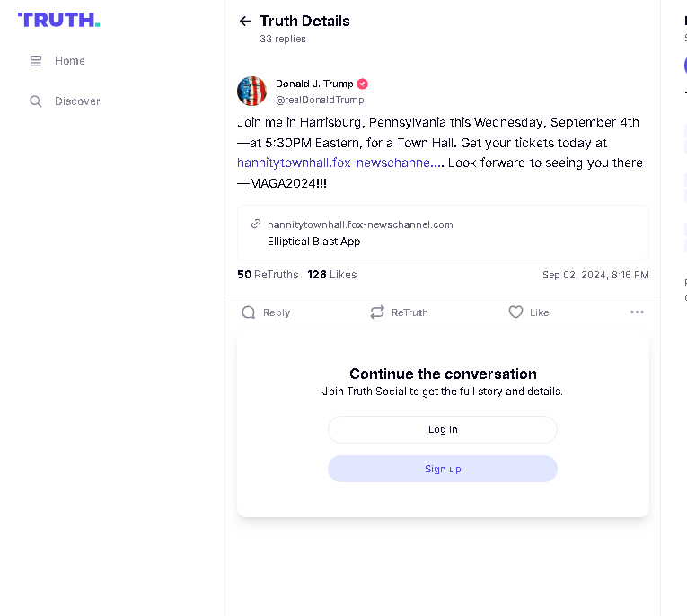
Task: Click the back arrow beside Truth Details
Action: [245, 21]
